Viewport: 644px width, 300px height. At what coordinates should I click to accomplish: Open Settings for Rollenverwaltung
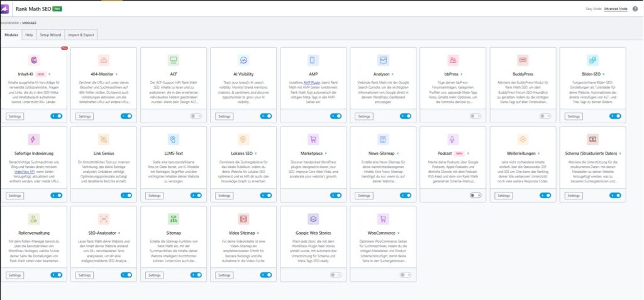(x=15, y=275)
